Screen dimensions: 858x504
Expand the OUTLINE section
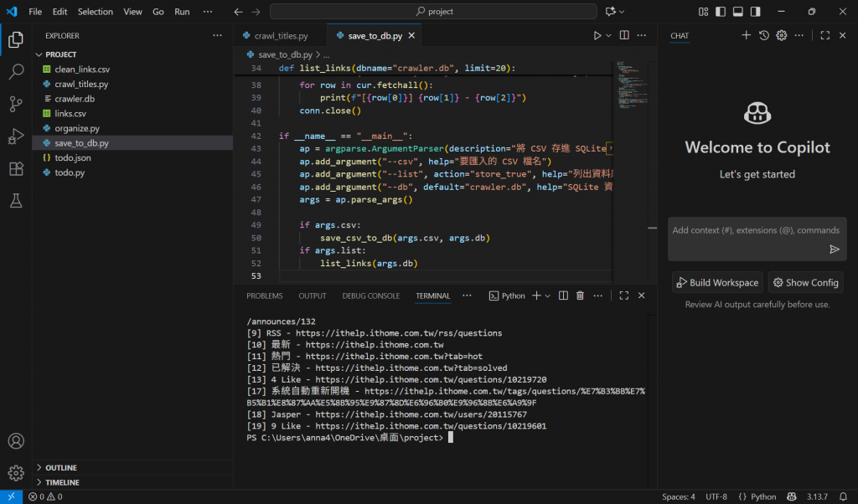click(61, 468)
